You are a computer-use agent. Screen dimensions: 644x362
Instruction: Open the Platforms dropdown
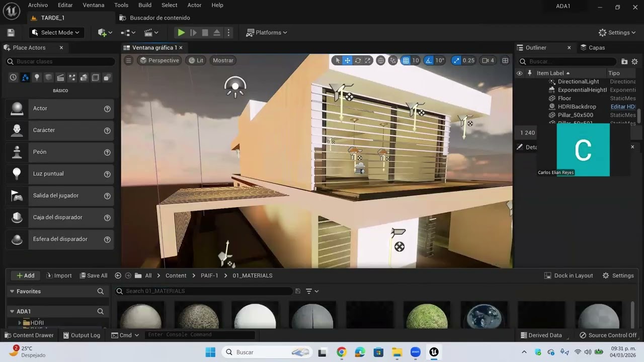tap(267, 33)
